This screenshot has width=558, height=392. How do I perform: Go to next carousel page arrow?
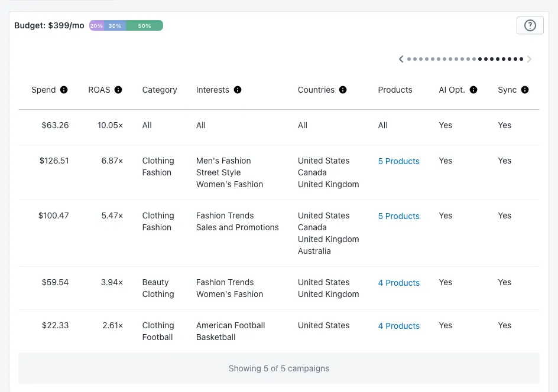[x=529, y=59]
